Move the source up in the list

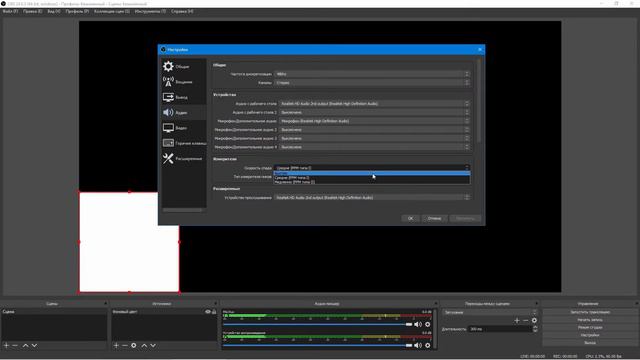click(x=144, y=345)
